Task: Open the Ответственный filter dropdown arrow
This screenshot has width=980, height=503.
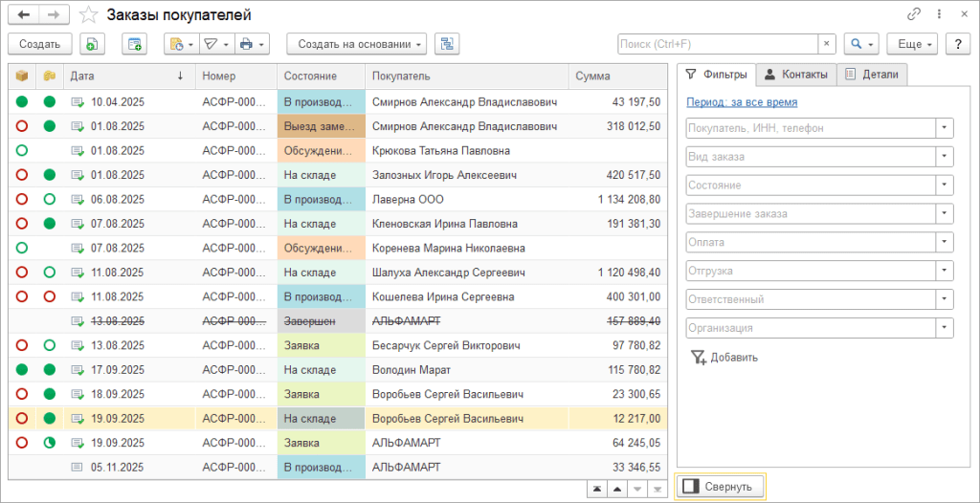Action: pyautogui.click(x=945, y=299)
